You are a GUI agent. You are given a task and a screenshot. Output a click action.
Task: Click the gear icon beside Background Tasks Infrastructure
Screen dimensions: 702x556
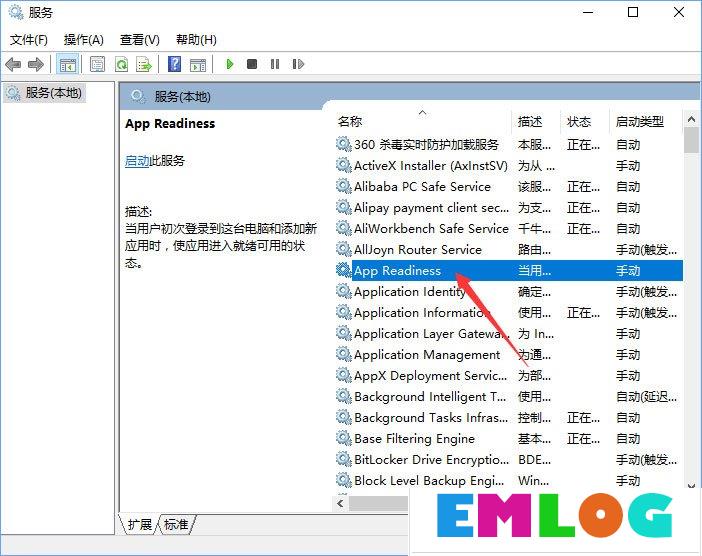(343, 417)
